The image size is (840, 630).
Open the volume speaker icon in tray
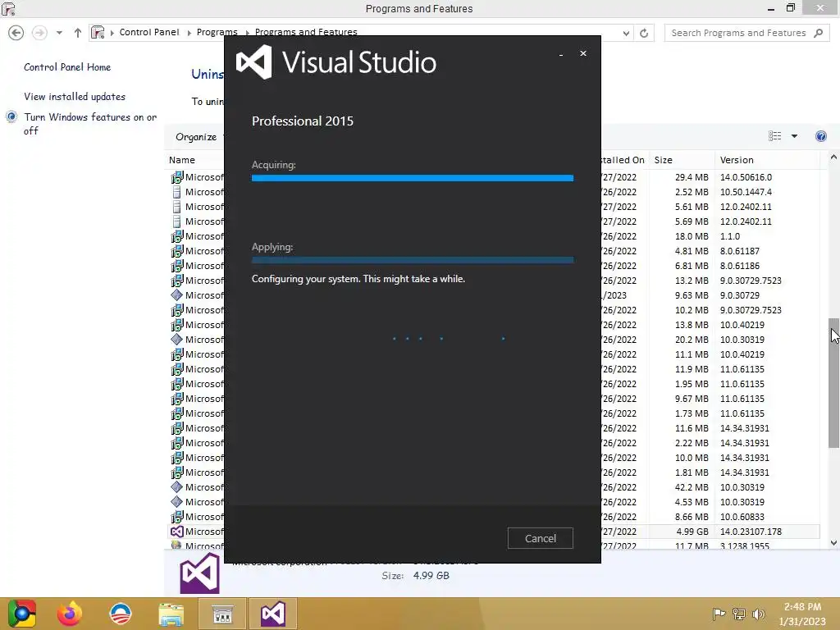point(758,614)
